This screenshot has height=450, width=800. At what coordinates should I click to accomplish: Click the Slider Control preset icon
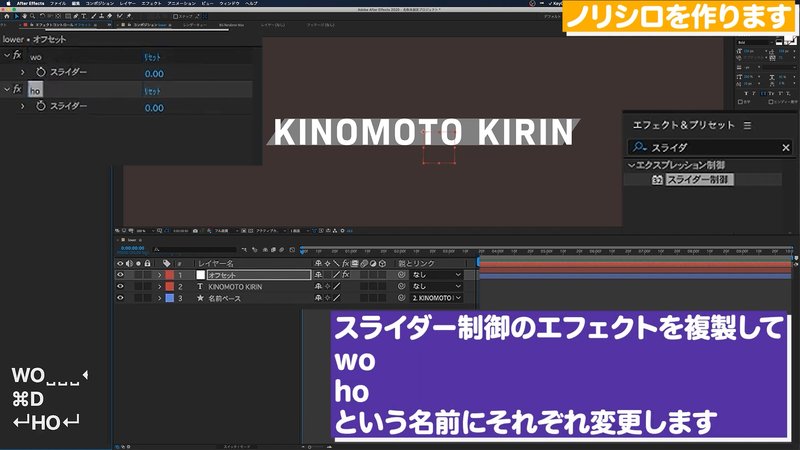[x=657, y=180]
